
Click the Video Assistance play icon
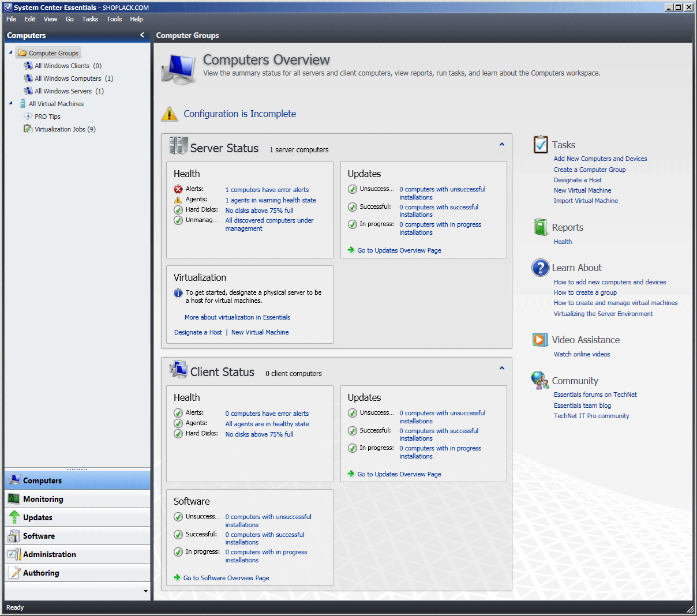(x=540, y=340)
